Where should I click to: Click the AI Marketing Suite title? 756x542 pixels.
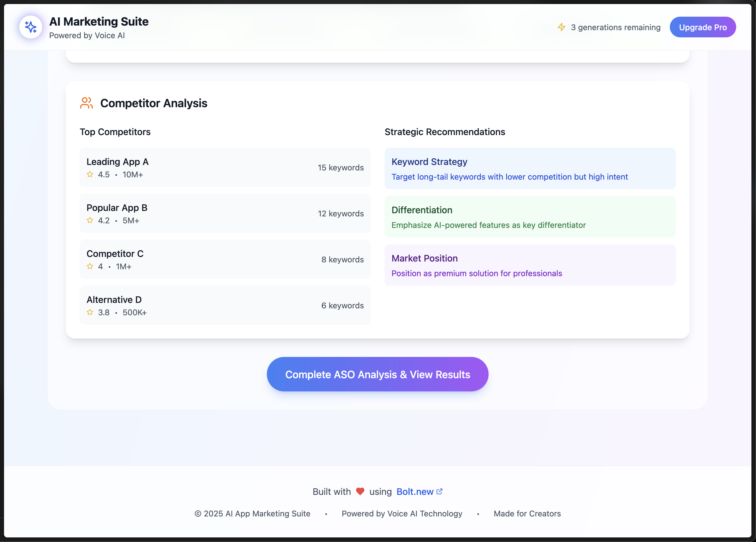point(99,22)
